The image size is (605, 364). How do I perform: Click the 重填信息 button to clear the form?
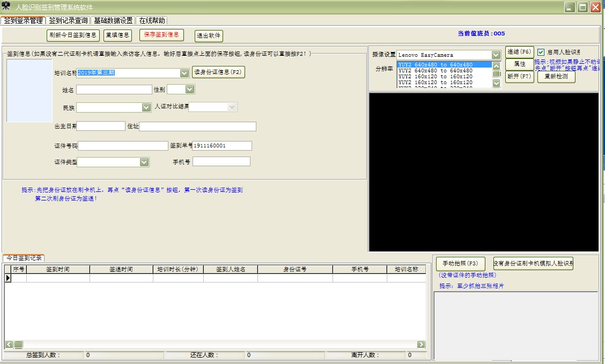point(119,35)
